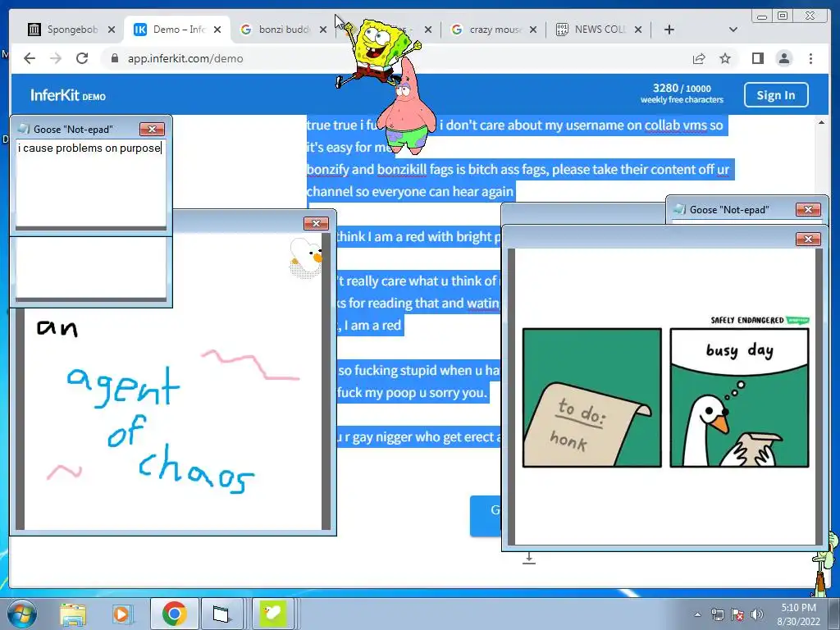Click the white document window icon in the taskbar
Viewport: 840px width, 630px height.
click(221, 614)
